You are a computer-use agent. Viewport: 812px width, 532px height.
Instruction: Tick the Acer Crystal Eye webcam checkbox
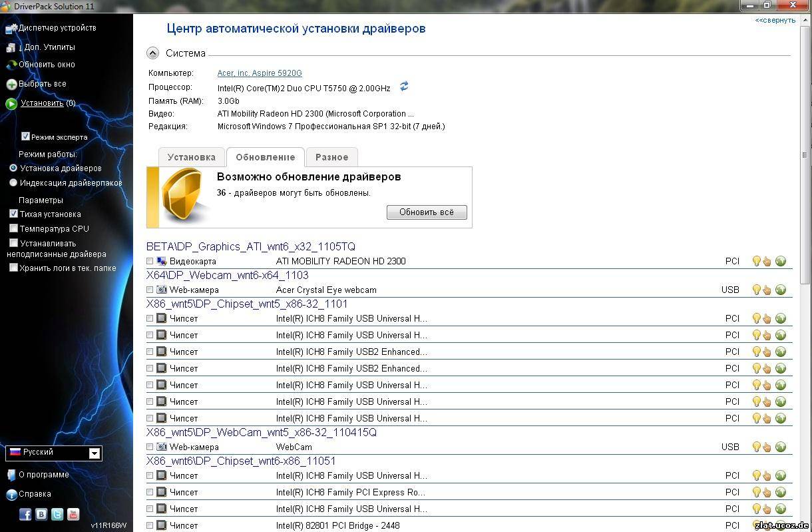(150, 290)
